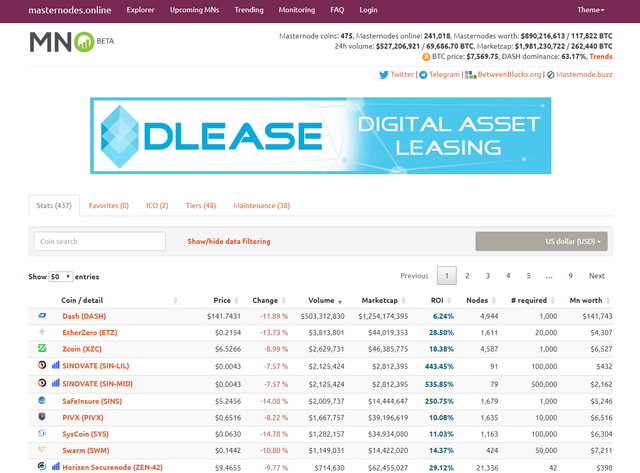
Task: Click the DLEASE digital asset leasing banner
Action: (320, 135)
